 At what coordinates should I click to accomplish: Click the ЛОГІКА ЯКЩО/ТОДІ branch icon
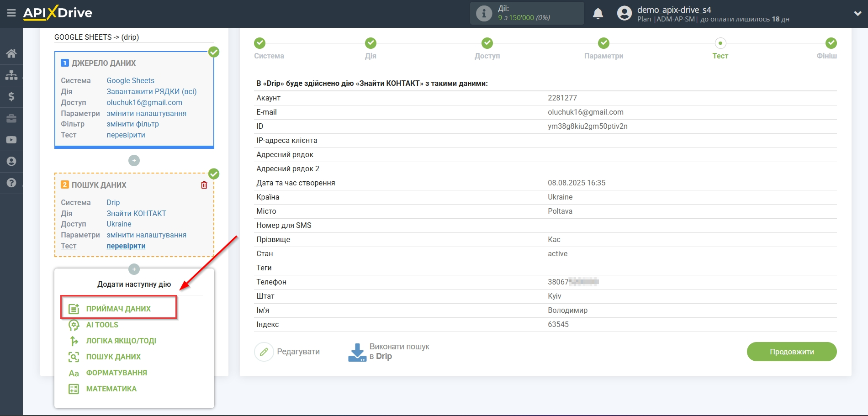pyautogui.click(x=74, y=341)
